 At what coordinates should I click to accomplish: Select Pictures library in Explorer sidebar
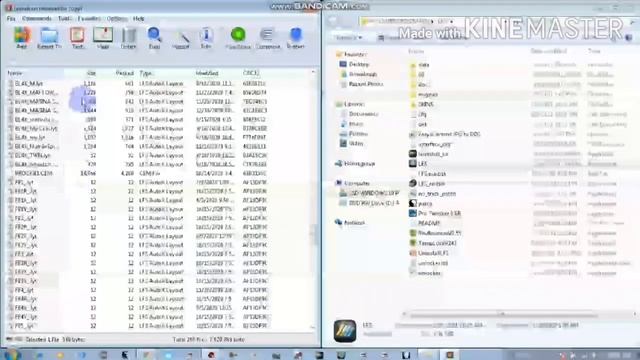pos(354,133)
